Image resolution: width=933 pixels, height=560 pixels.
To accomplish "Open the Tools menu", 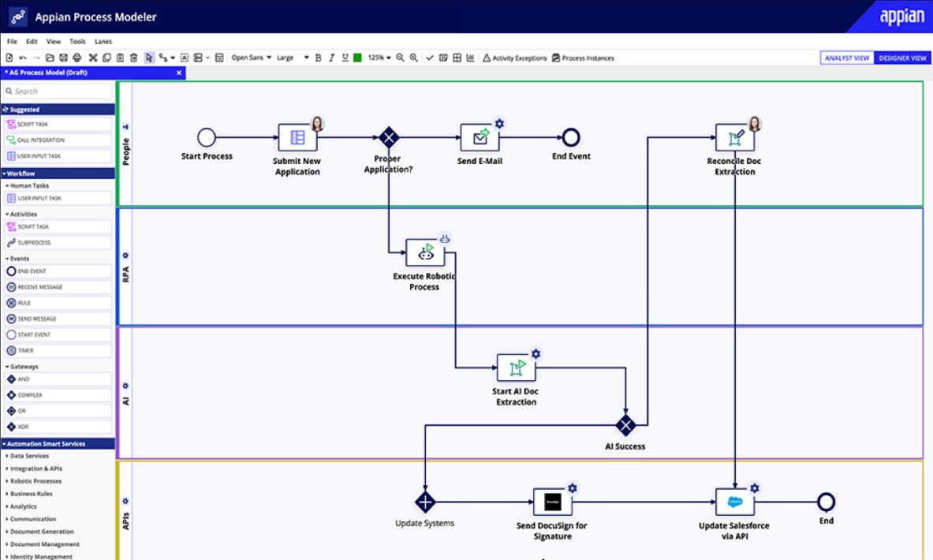I will 77,41.
